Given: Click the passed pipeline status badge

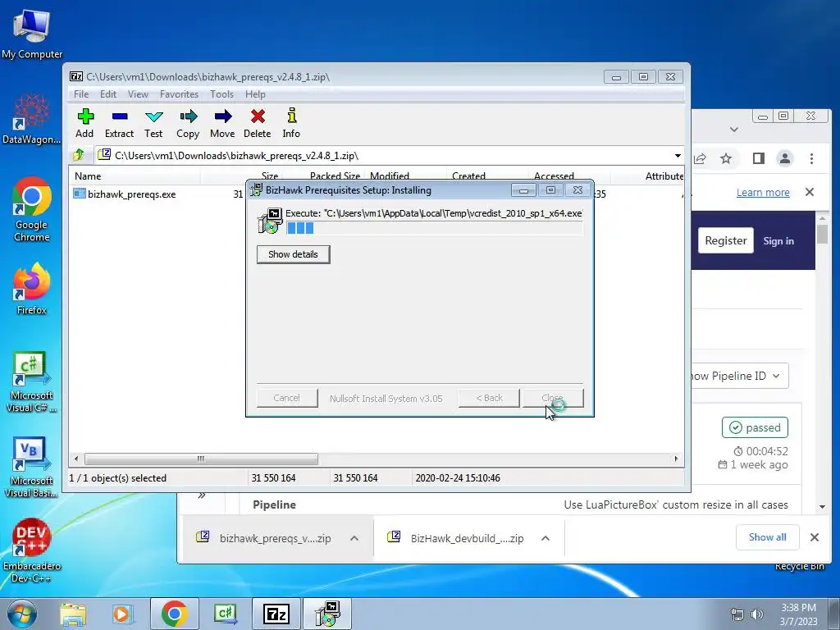Looking at the screenshot, I should coord(755,427).
